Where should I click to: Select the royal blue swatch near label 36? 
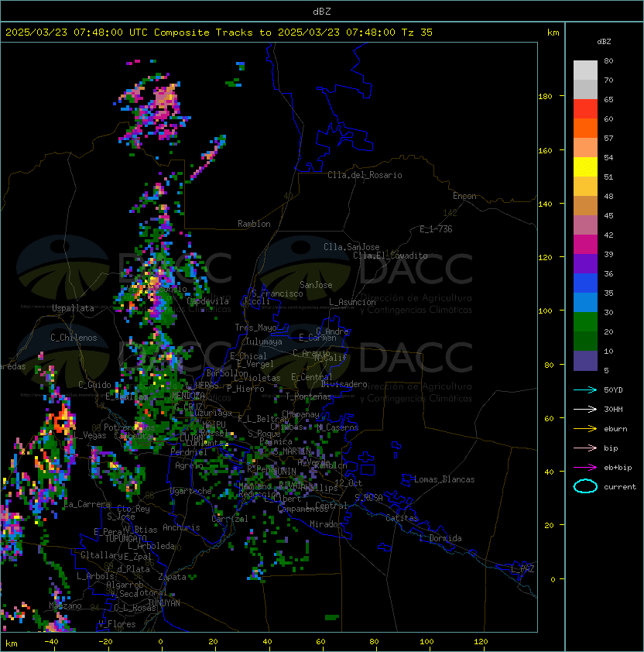point(585,283)
